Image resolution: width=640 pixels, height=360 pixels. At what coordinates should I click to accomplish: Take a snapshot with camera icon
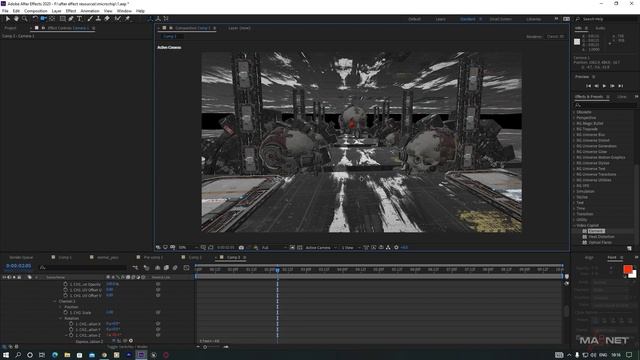point(241,247)
